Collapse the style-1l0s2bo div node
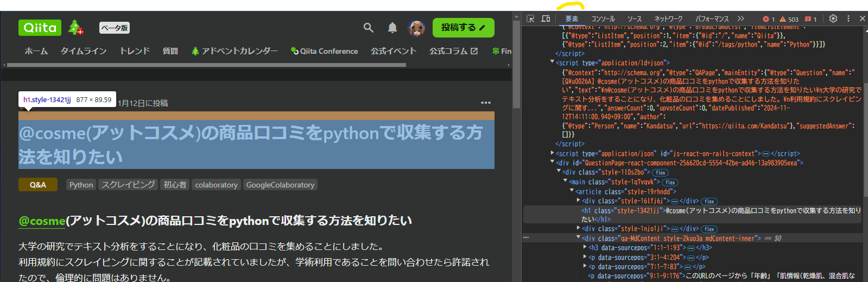This screenshot has height=282, width=868. (559, 172)
